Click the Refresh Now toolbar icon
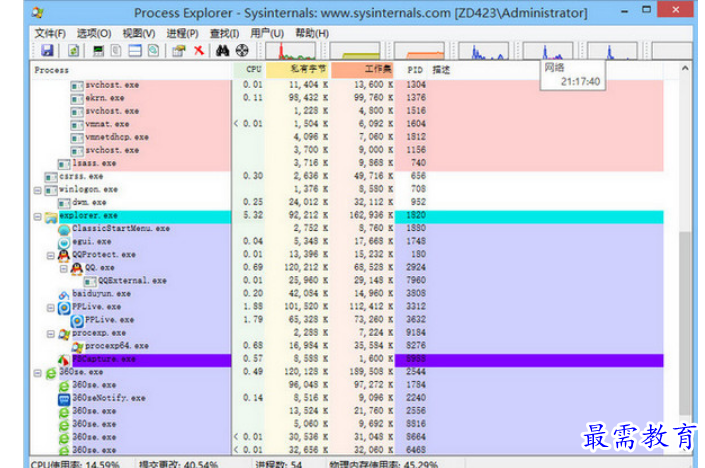 73,50
